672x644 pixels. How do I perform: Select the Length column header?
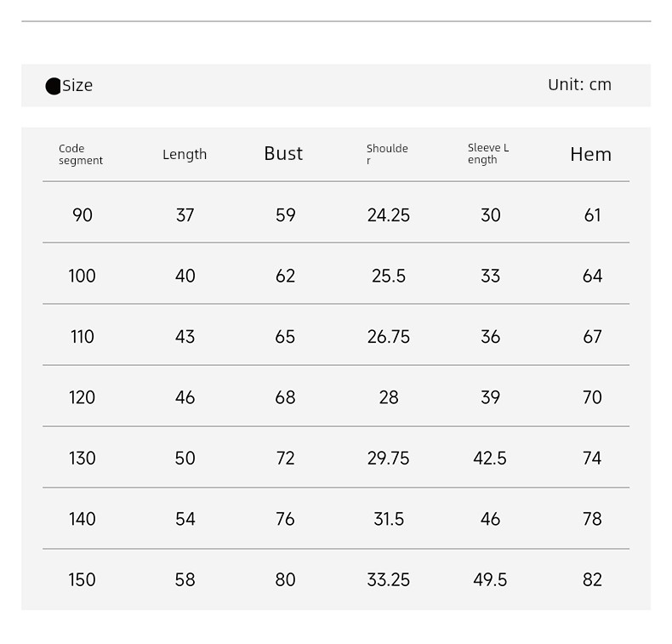[x=185, y=154]
